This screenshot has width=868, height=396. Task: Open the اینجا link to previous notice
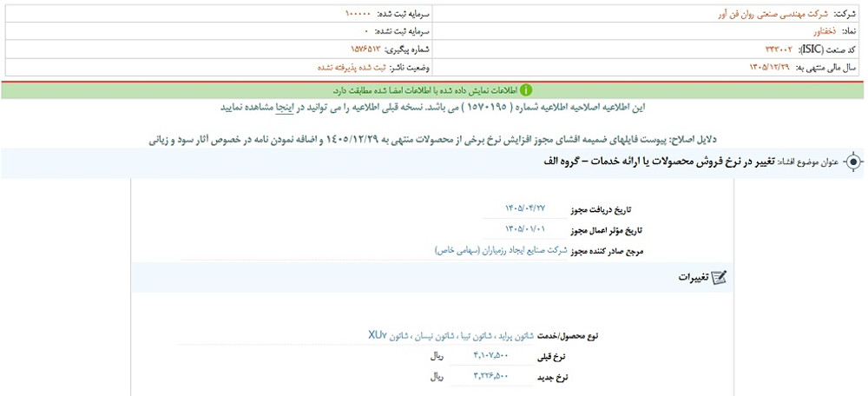(286, 108)
